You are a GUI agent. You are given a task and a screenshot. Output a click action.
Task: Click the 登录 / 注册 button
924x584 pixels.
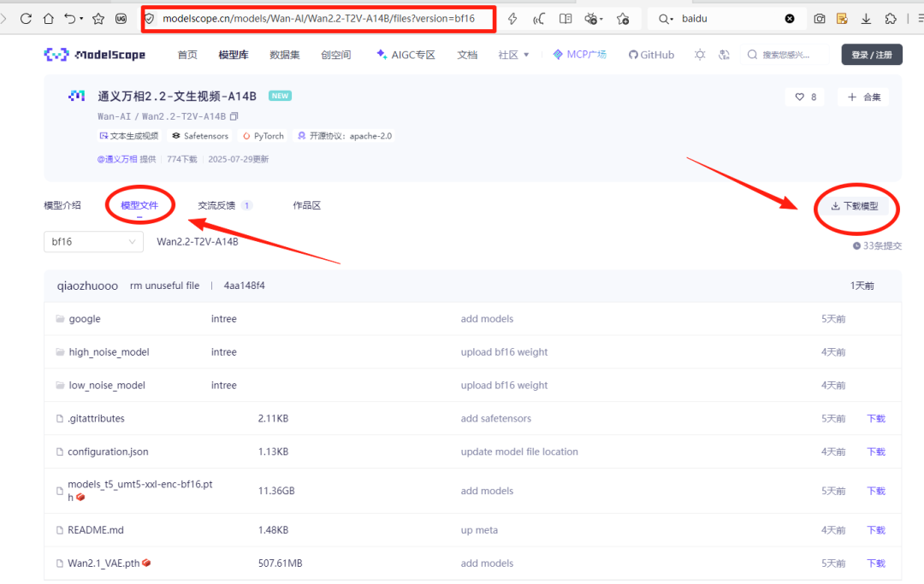click(872, 55)
